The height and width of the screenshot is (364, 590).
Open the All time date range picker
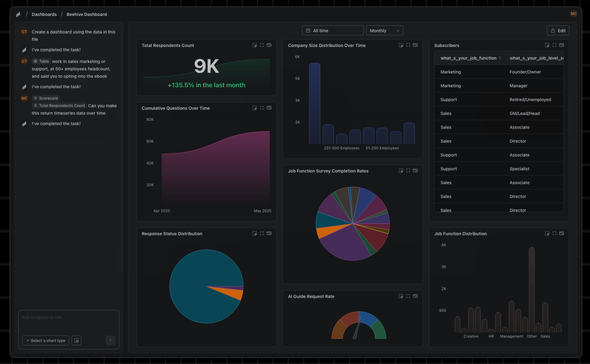point(333,31)
